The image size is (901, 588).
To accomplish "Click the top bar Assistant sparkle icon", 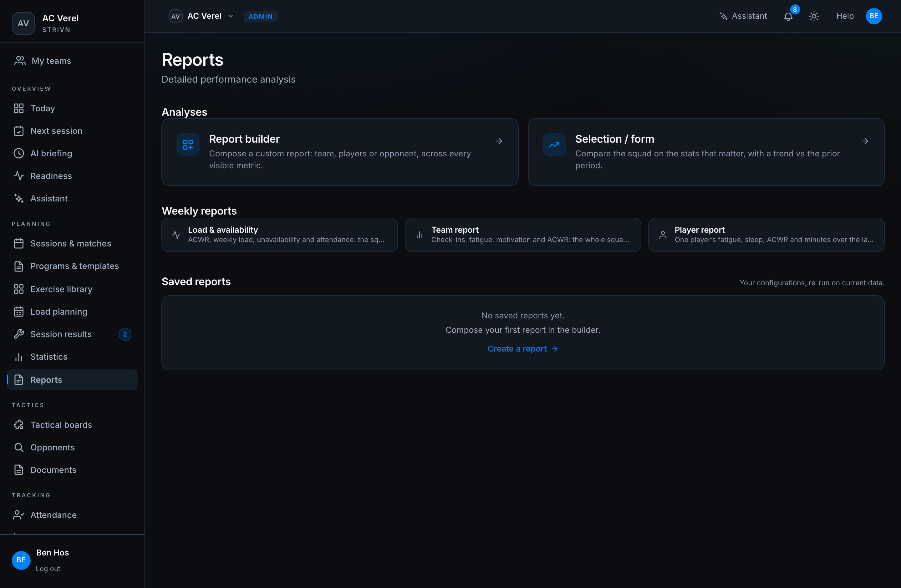I will pyautogui.click(x=723, y=16).
